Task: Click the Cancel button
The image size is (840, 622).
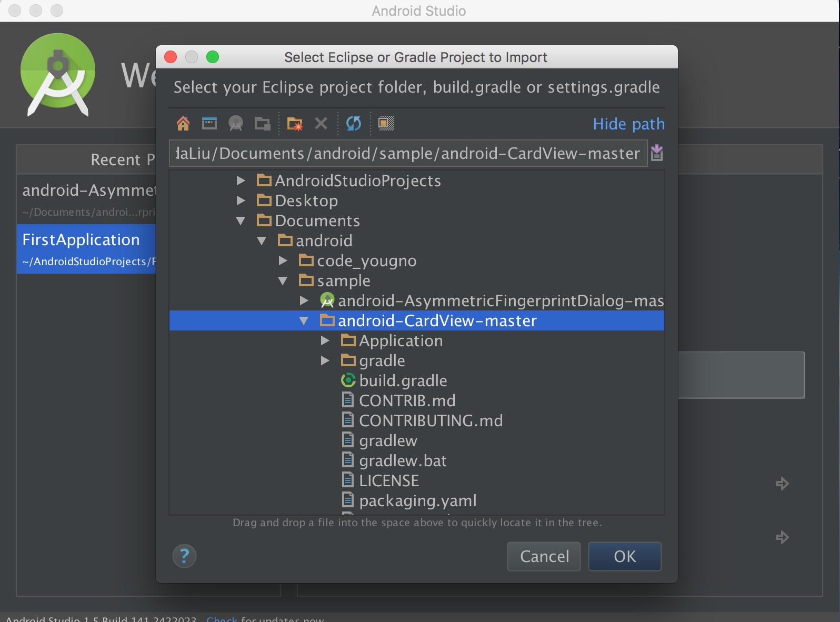Action: [544, 556]
